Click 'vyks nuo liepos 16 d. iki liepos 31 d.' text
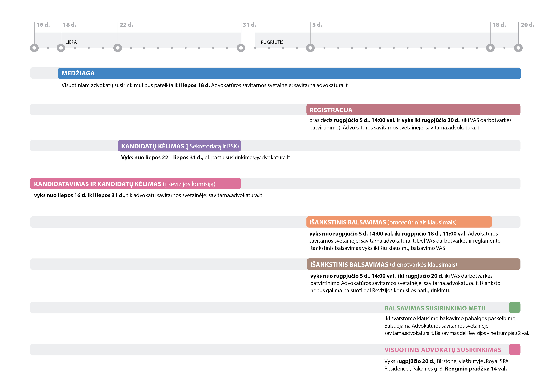Viewport: 555px width, 392px height. 80,195
